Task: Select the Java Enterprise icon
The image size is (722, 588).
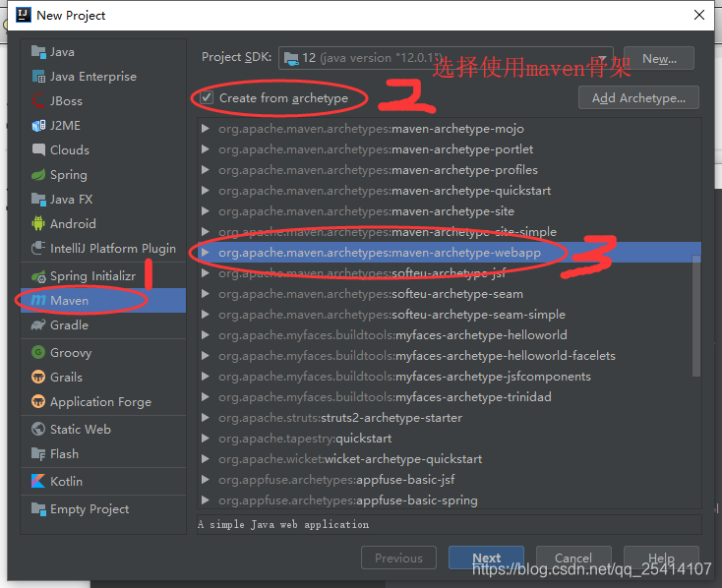Action: [x=38, y=77]
